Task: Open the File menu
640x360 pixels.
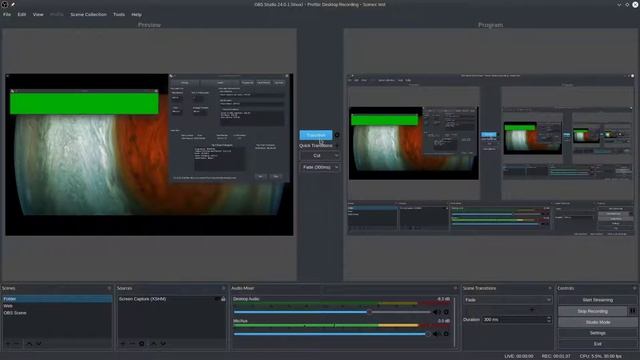Action: (7, 14)
